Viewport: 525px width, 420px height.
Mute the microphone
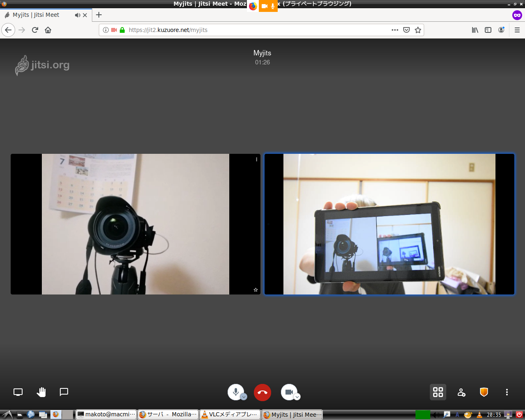click(235, 392)
